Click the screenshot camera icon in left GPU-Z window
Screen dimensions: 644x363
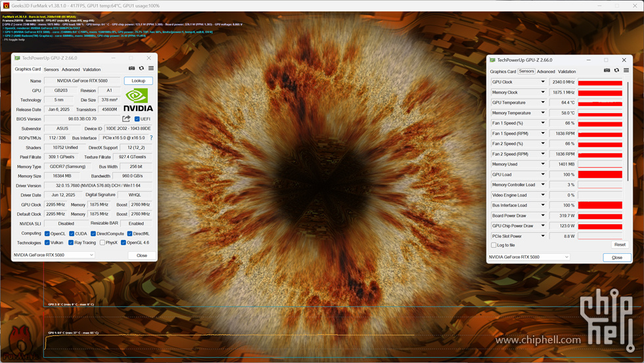pos(131,68)
